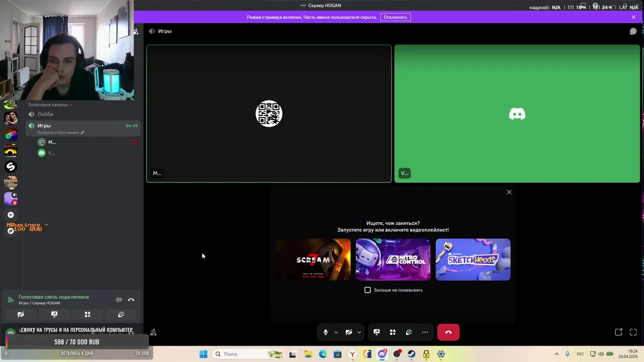Edit channel status Выбрать статус канала
644x362 pixels.
click(60, 132)
